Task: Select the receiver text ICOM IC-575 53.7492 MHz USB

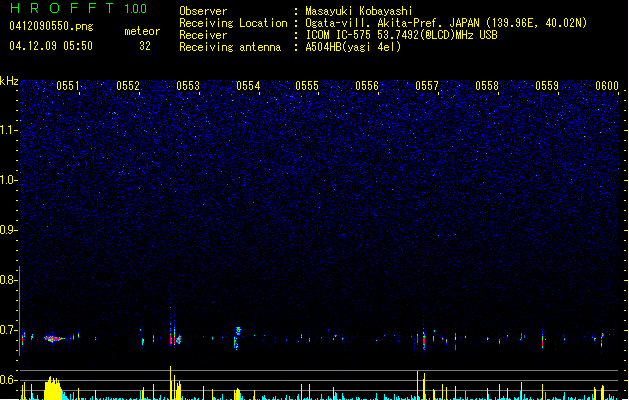Action: tap(401, 35)
